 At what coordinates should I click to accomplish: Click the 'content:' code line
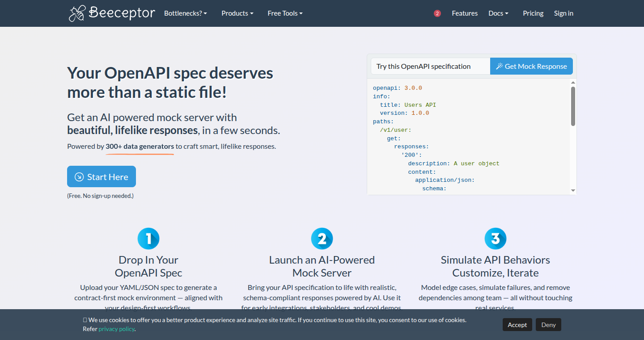click(422, 172)
